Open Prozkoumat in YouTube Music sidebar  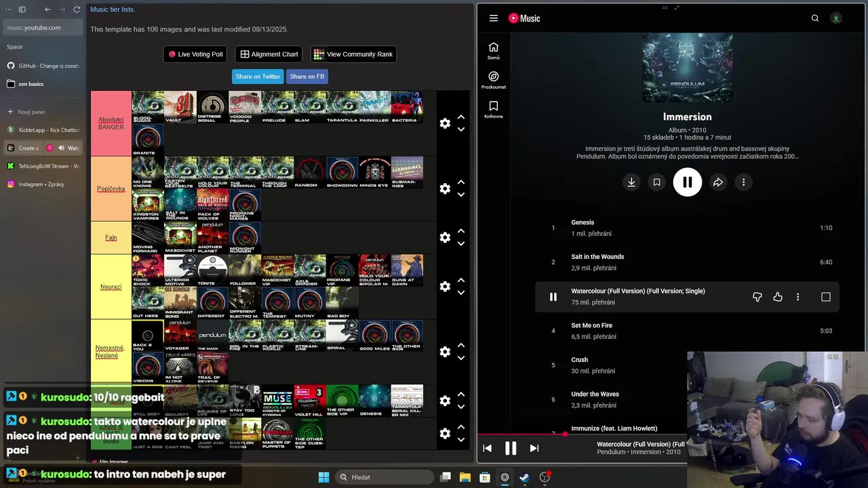[x=494, y=80]
